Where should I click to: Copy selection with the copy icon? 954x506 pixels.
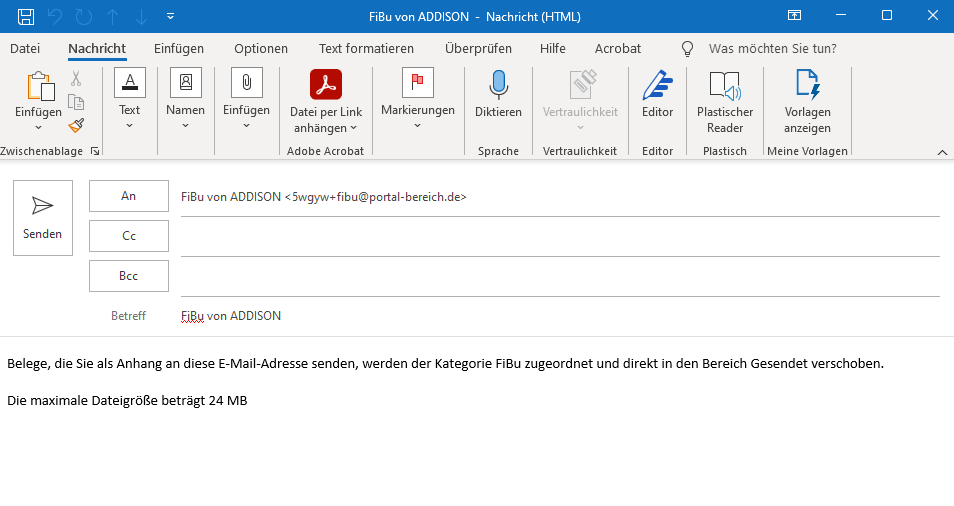[76, 102]
